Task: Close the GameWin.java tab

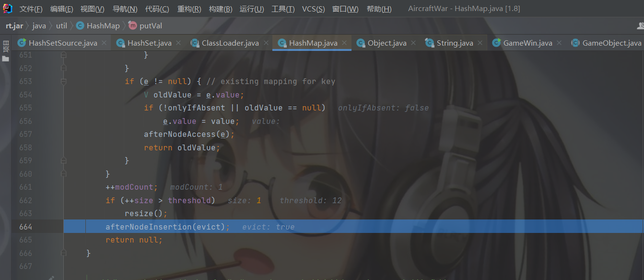Action: (560, 43)
